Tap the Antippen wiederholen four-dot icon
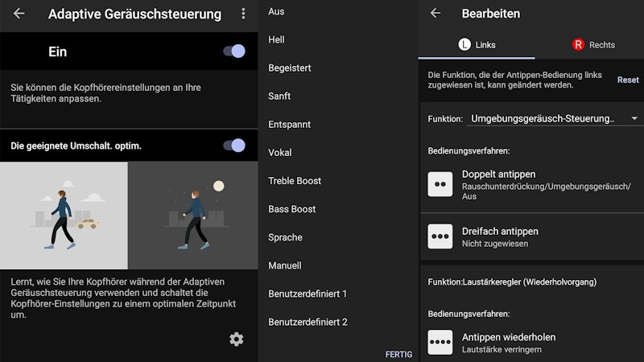The height and width of the screenshot is (362, 644). tap(440, 343)
